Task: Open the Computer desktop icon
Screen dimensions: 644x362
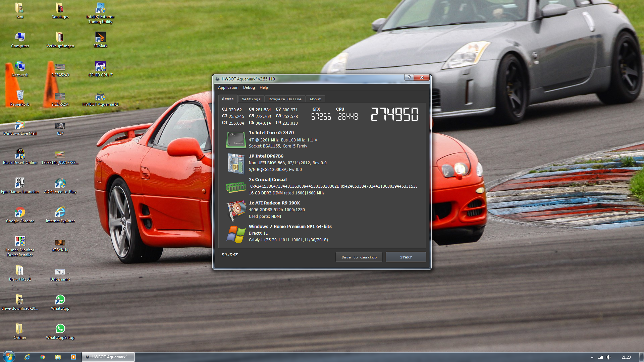Action: (x=20, y=40)
